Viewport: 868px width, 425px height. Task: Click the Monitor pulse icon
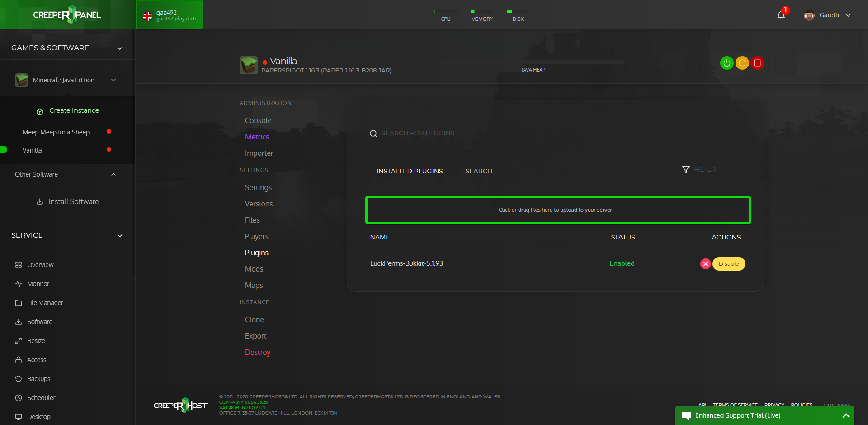[x=19, y=284]
